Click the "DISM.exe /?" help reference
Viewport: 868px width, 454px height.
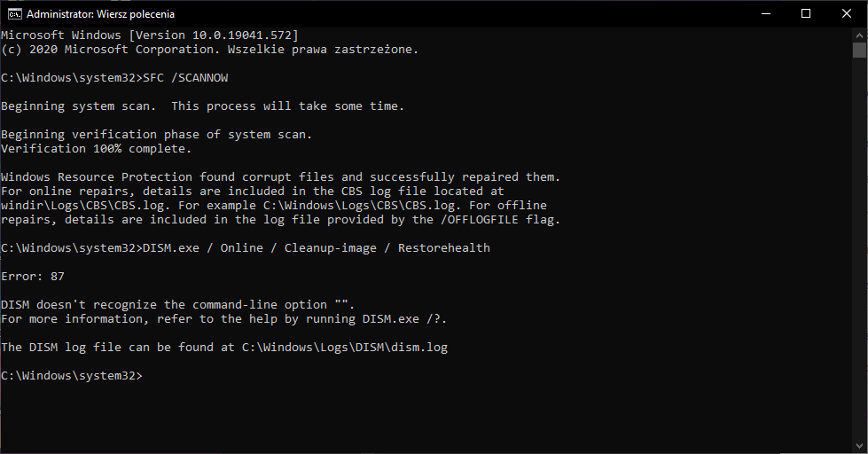coord(403,319)
